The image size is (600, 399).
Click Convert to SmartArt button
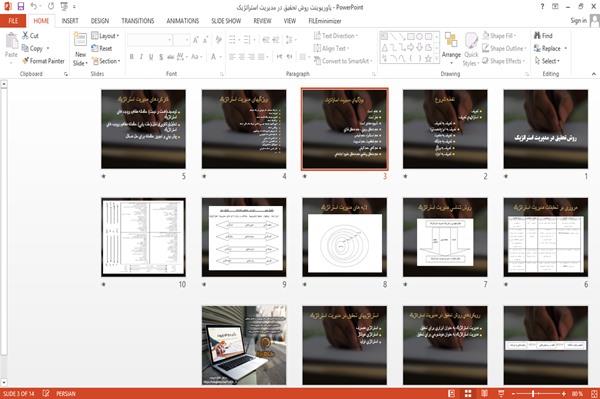(343, 61)
